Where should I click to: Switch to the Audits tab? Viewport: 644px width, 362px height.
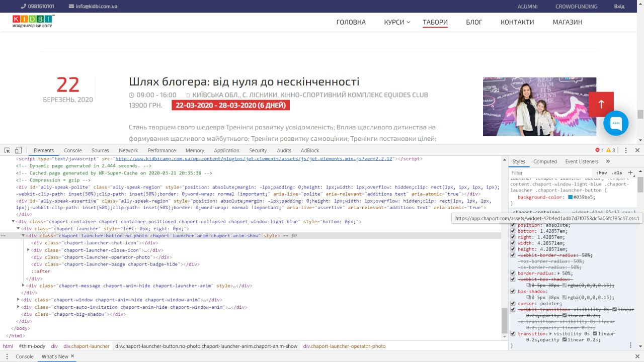tap(284, 150)
